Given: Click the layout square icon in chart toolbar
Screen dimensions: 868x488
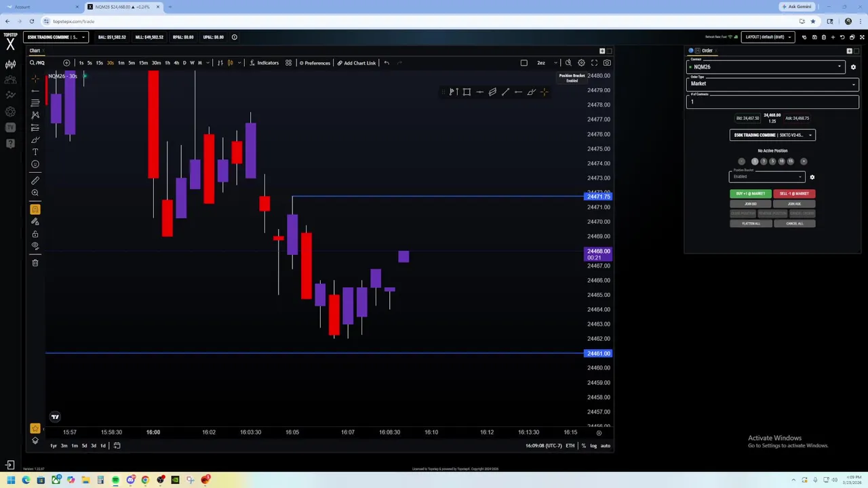Looking at the screenshot, I should [x=524, y=63].
